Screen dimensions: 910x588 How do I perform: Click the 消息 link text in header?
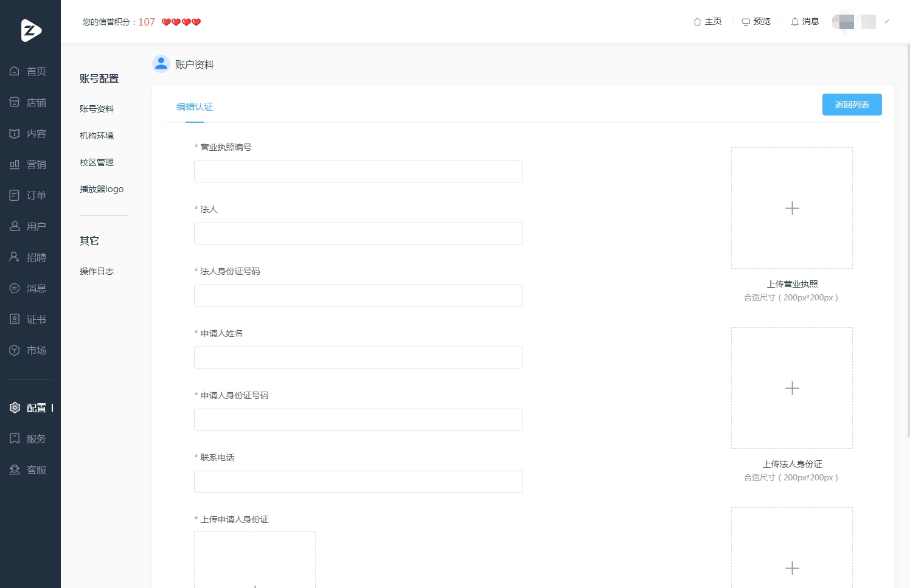point(810,22)
